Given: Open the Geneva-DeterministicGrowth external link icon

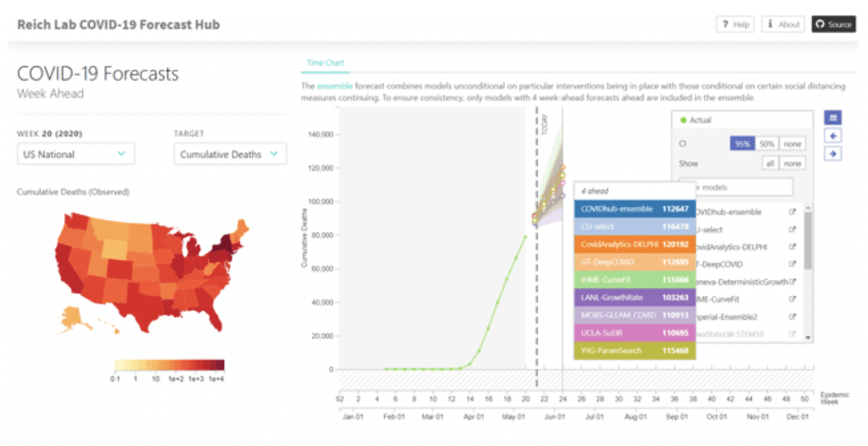Looking at the screenshot, I should [x=792, y=281].
